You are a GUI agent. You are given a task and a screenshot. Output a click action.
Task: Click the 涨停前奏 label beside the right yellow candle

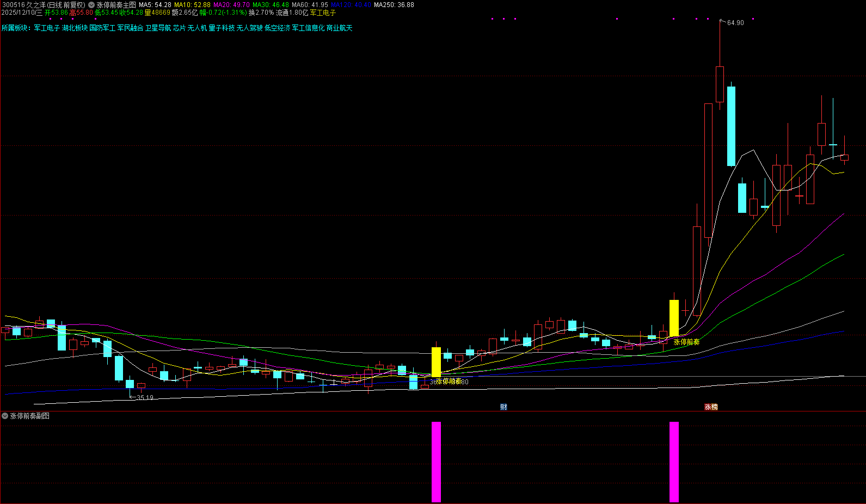point(686,342)
